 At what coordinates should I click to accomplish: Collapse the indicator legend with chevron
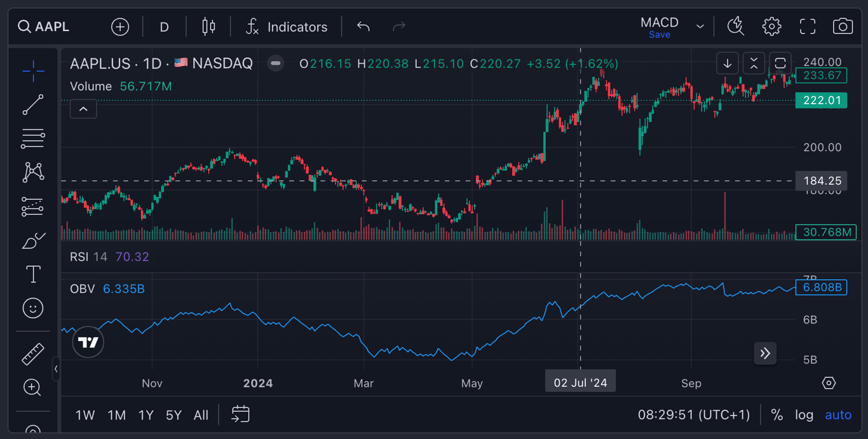click(83, 109)
